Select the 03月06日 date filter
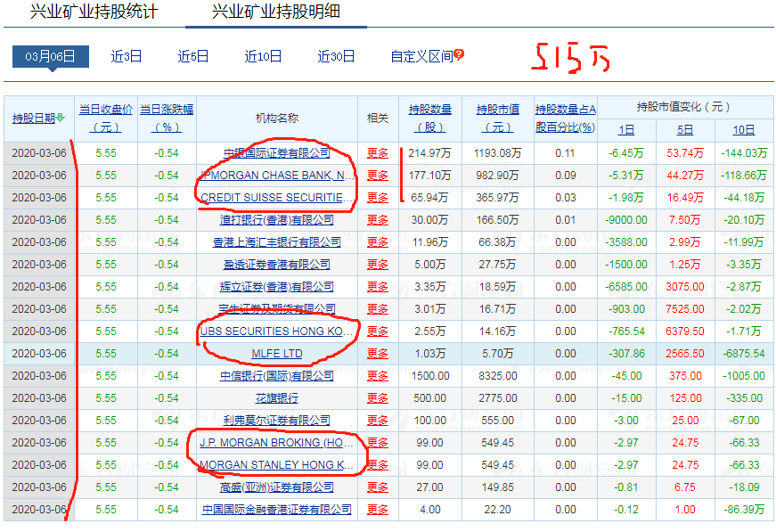Screen dimensions: 776x532 point(51,56)
